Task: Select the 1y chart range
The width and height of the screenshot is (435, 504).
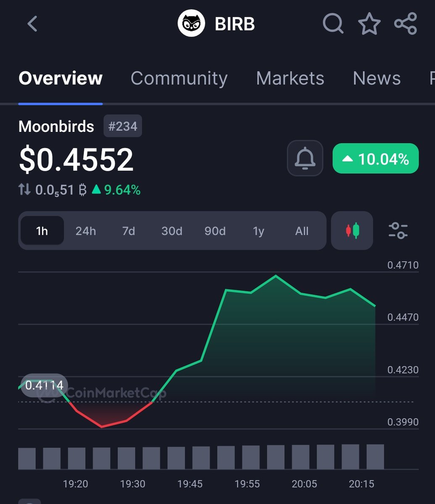Action: tap(258, 231)
